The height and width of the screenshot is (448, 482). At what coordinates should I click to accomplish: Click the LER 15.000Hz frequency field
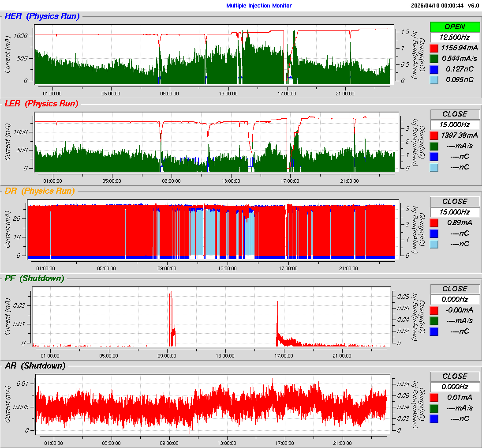tap(455, 125)
